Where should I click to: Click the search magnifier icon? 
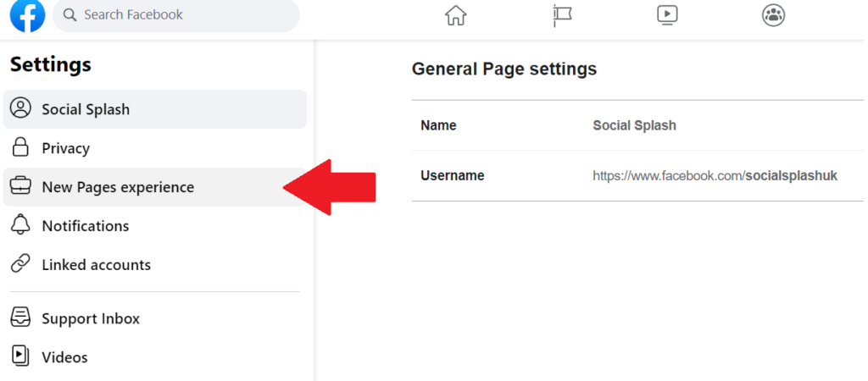70,15
